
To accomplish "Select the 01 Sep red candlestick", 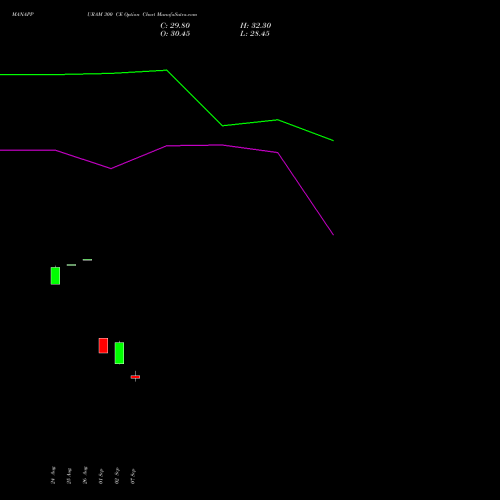I will point(103,346).
